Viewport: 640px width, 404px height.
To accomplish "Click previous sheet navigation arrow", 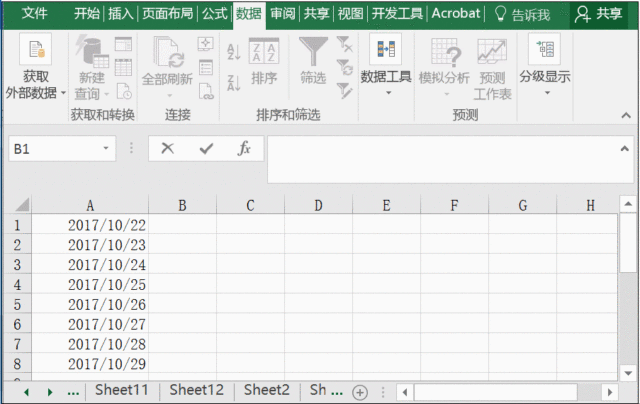I will (x=27, y=393).
